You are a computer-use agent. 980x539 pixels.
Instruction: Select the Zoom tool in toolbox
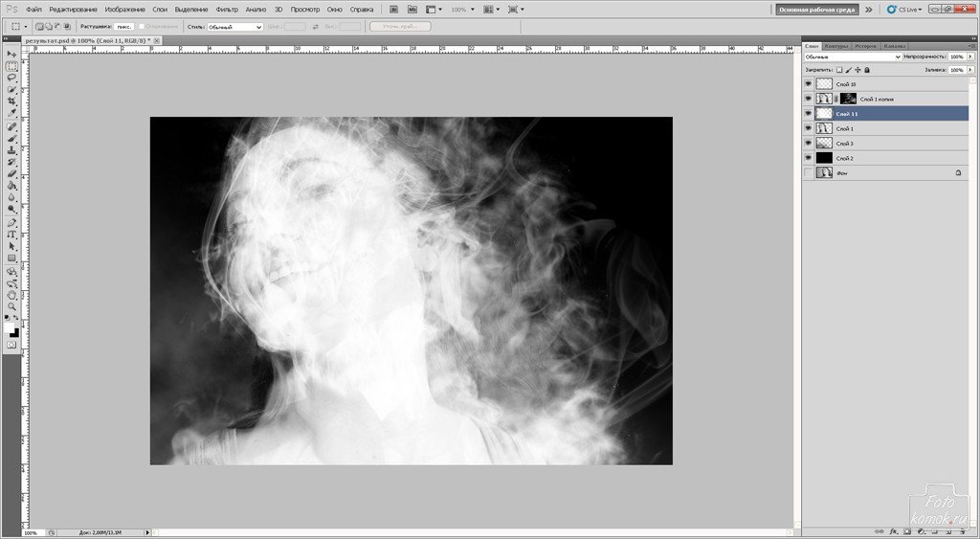coord(11,306)
